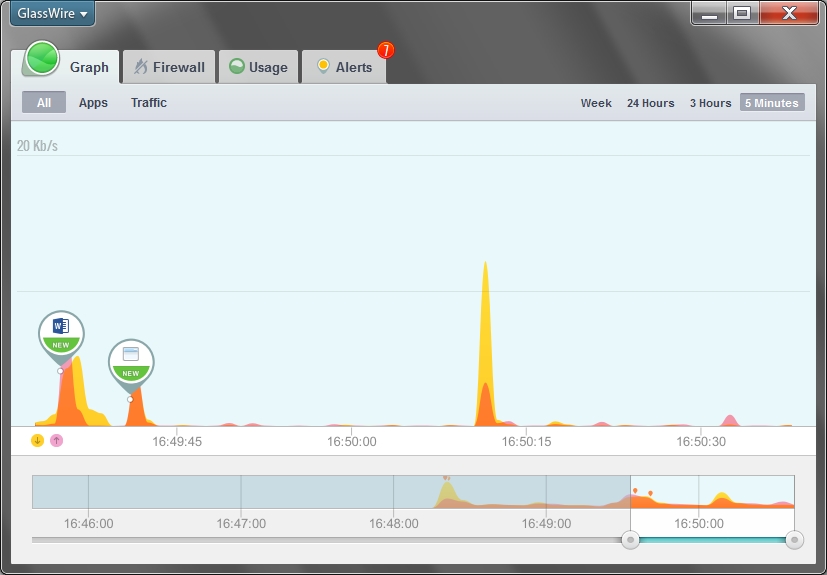
Task: Open the GlassWire dropdown menu
Action: [52, 13]
